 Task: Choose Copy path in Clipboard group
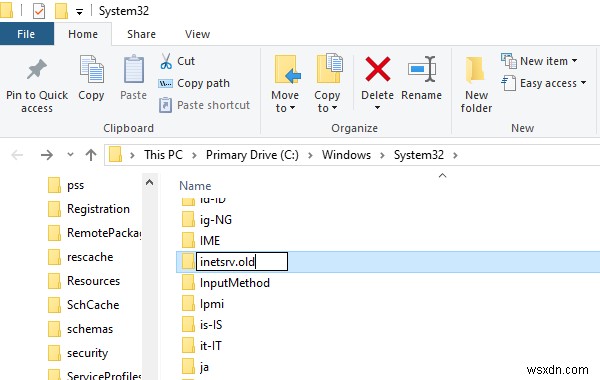point(194,83)
